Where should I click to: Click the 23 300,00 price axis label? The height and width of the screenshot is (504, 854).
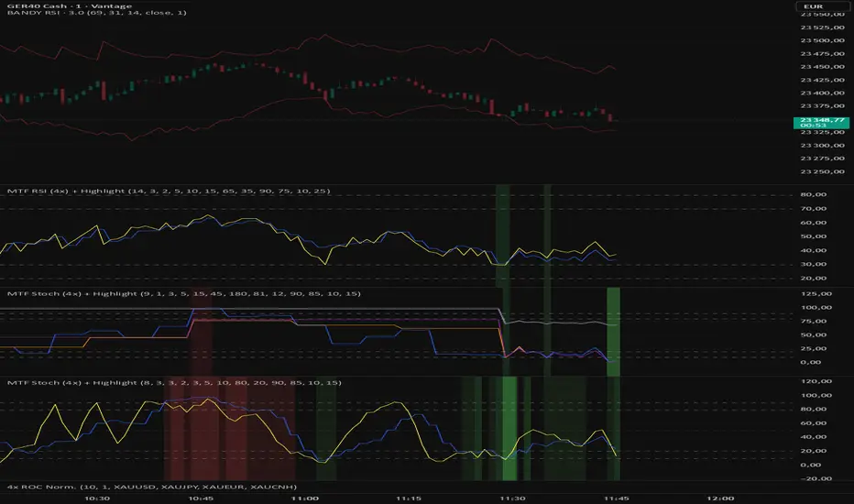[x=823, y=146]
